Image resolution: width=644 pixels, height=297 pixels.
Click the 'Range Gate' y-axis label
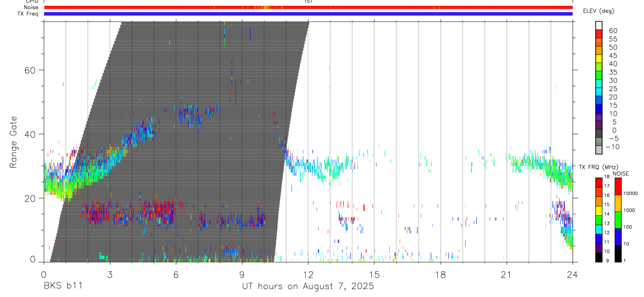click(13, 142)
